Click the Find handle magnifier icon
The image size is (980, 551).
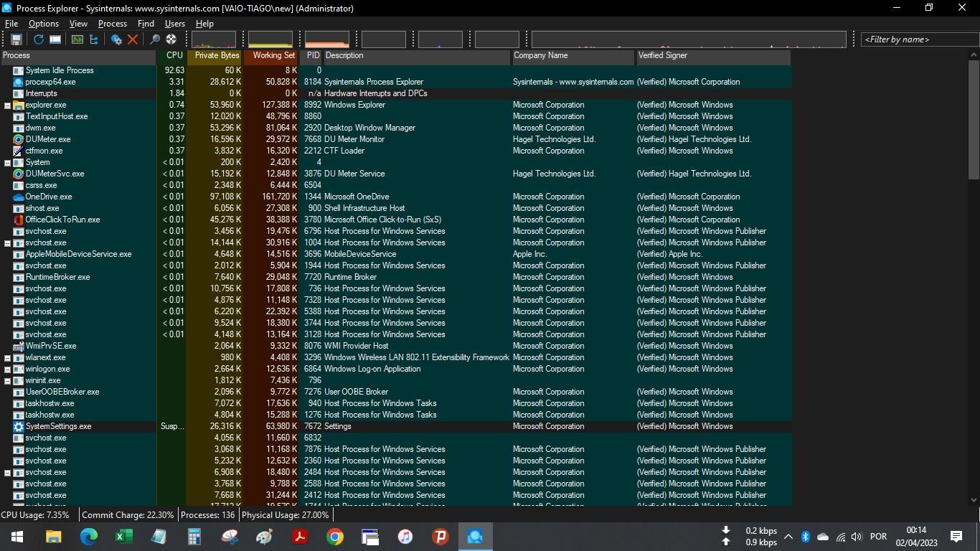click(x=155, y=39)
